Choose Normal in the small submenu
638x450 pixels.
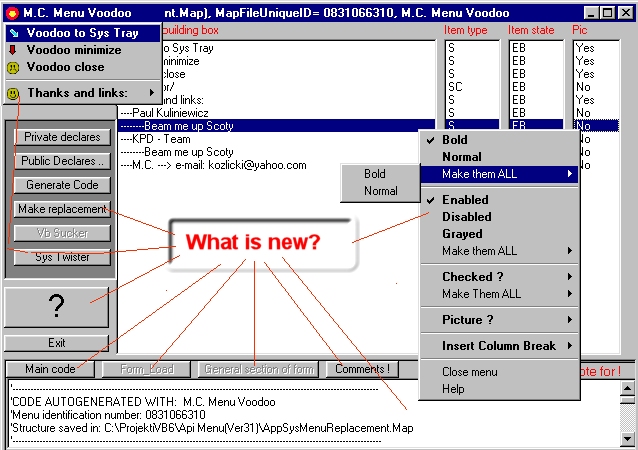(380, 191)
